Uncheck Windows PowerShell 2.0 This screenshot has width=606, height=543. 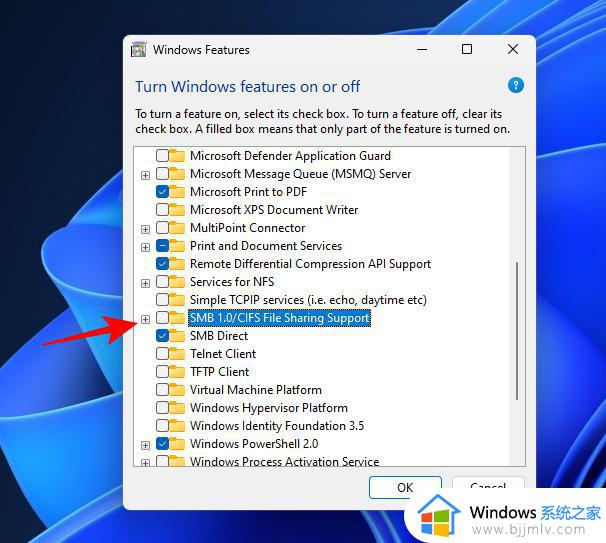162,443
